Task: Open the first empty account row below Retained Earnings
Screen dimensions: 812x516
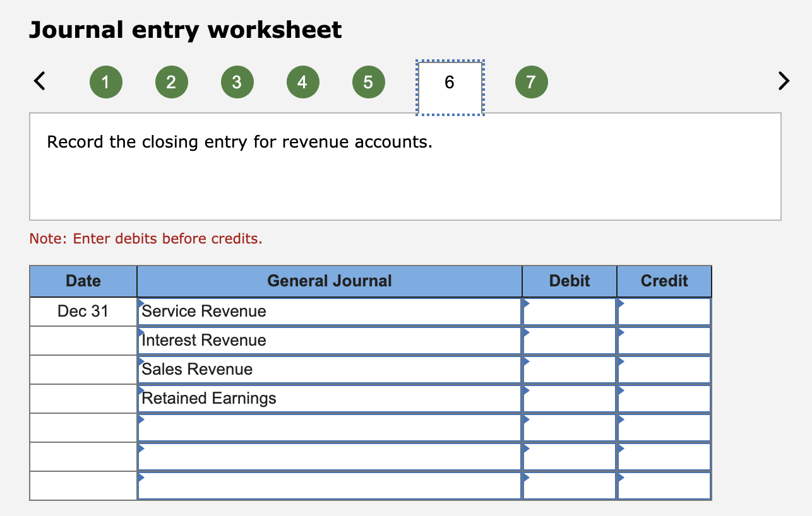Action: 330,428
